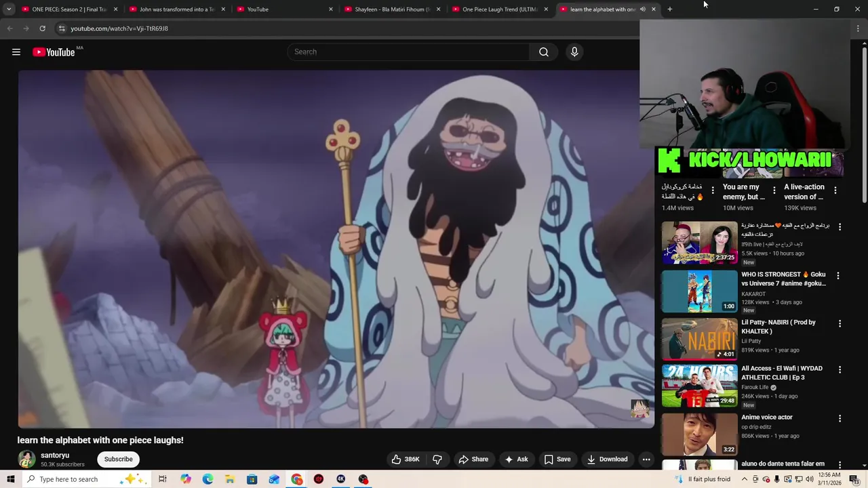Open a new browser tab with plus
Viewport: 868px width, 488px height.
click(x=669, y=9)
